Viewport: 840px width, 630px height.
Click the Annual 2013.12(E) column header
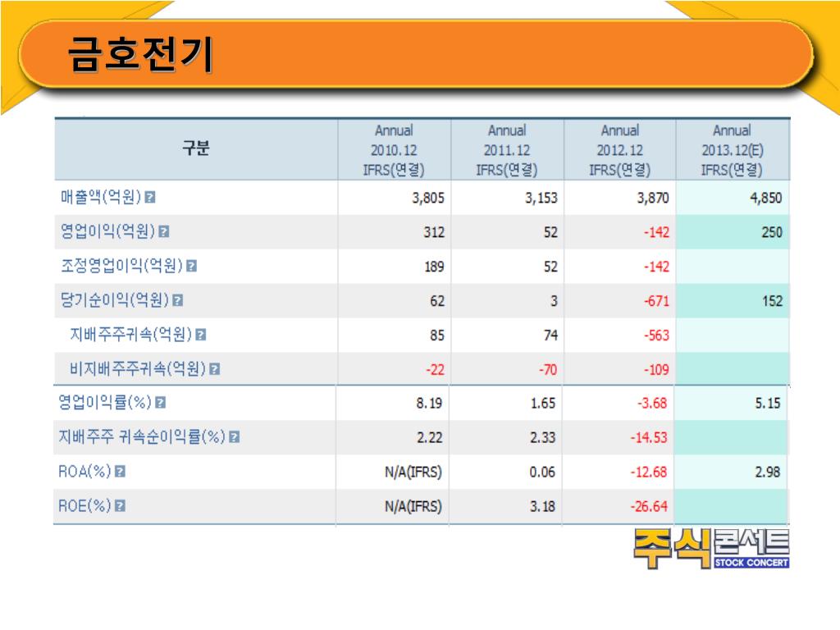point(733,150)
